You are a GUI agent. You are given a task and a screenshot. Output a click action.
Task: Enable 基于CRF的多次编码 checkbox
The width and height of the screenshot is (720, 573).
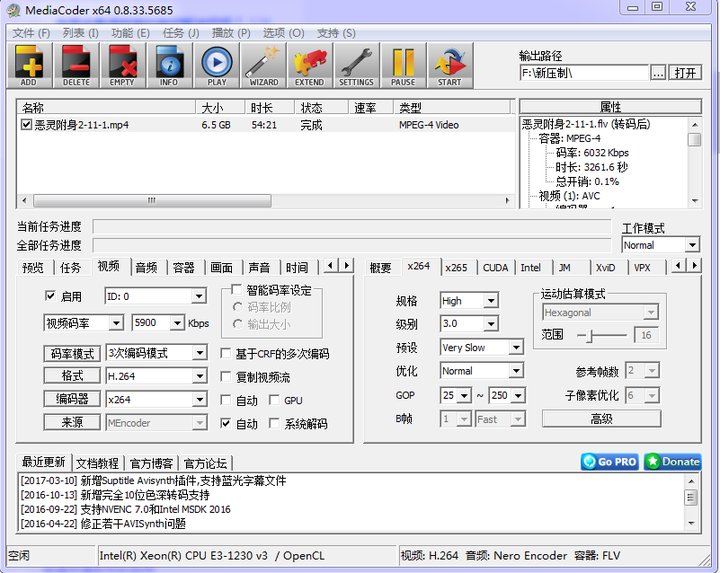(225, 353)
